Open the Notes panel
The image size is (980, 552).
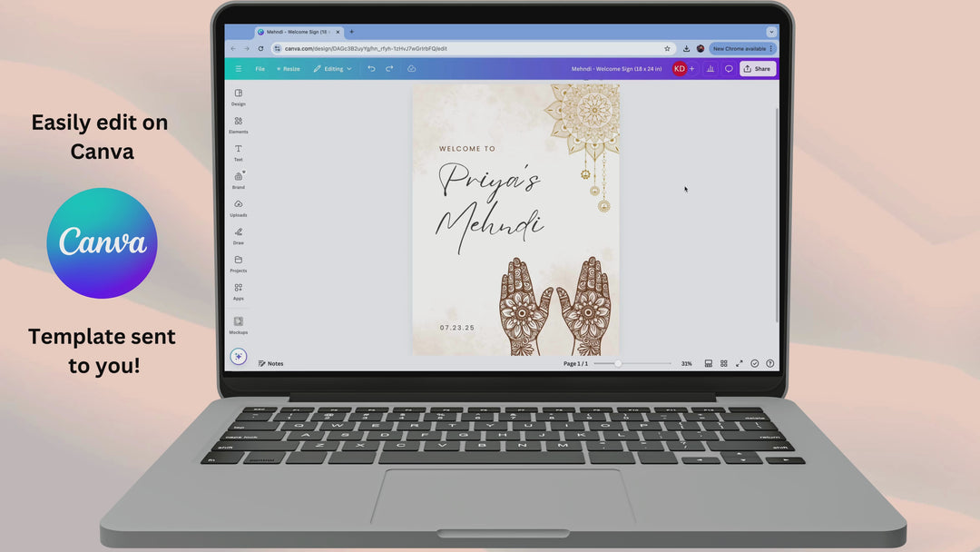coord(270,363)
